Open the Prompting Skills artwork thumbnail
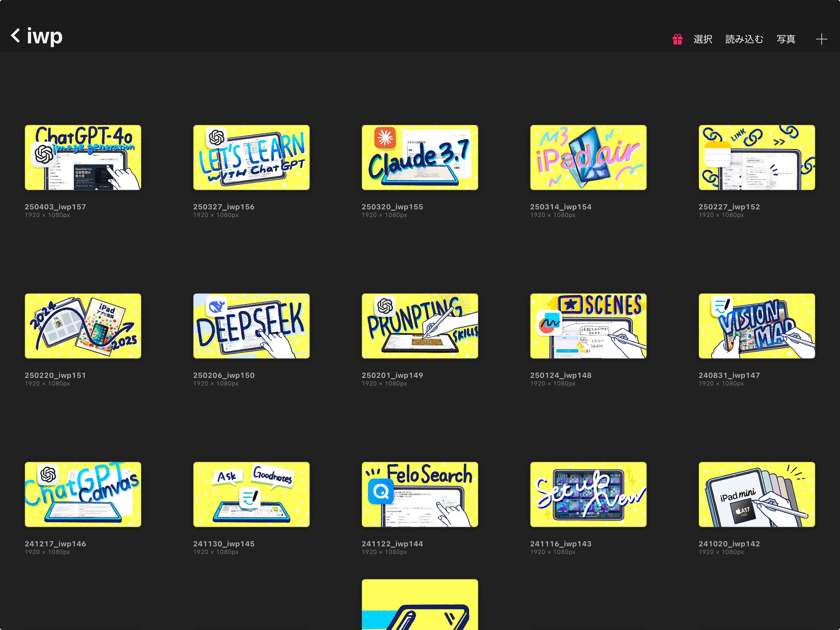 point(420,326)
